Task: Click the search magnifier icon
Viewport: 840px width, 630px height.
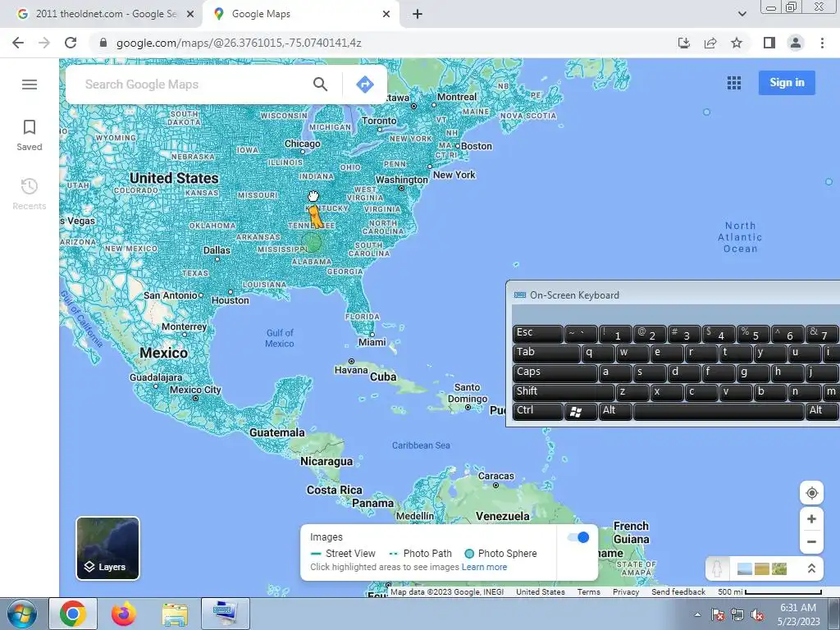Action: (x=321, y=84)
